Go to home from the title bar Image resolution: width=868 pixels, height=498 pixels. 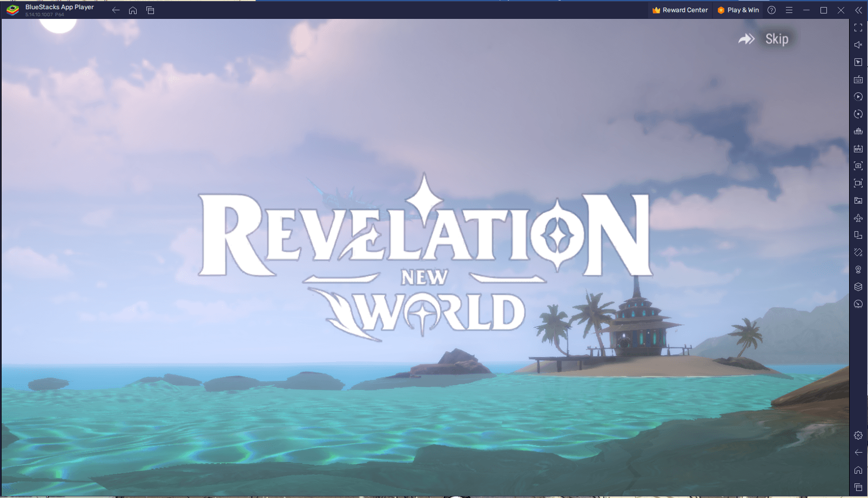tap(133, 10)
